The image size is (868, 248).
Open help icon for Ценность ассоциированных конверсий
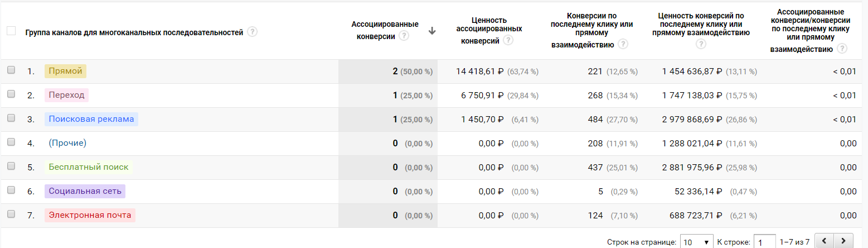[508, 40]
